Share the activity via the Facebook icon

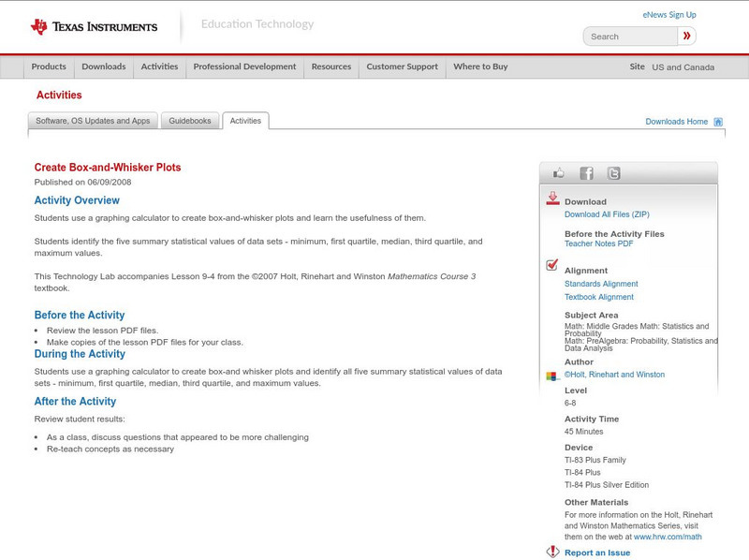pos(586,173)
